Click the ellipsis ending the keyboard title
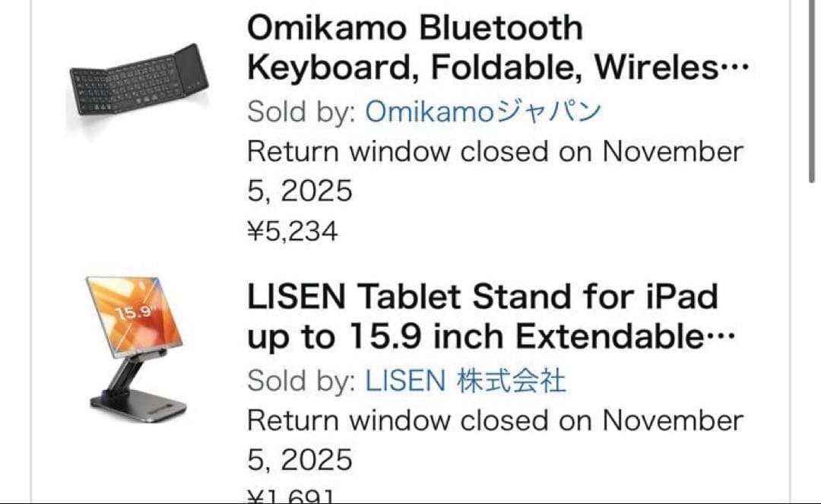 pyautogui.click(x=734, y=69)
